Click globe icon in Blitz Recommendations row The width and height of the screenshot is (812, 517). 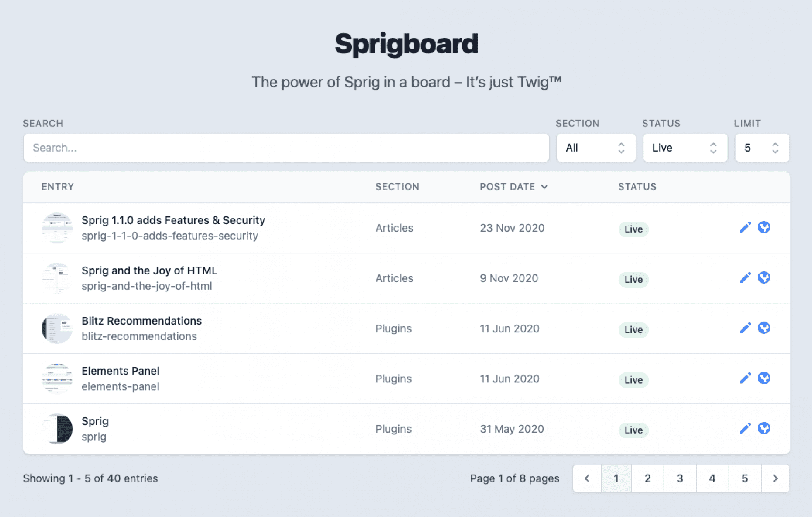(764, 328)
